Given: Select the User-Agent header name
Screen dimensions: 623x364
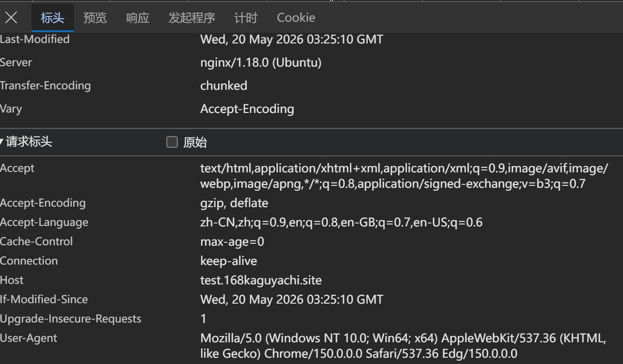Looking at the screenshot, I should point(28,338).
